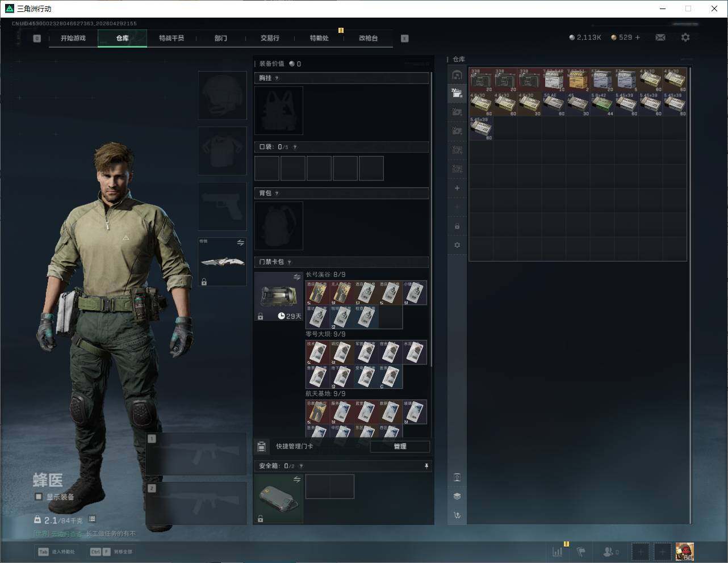Click the player avatar in bottom corner
The width and height of the screenshot is (728, 563).
685,552
